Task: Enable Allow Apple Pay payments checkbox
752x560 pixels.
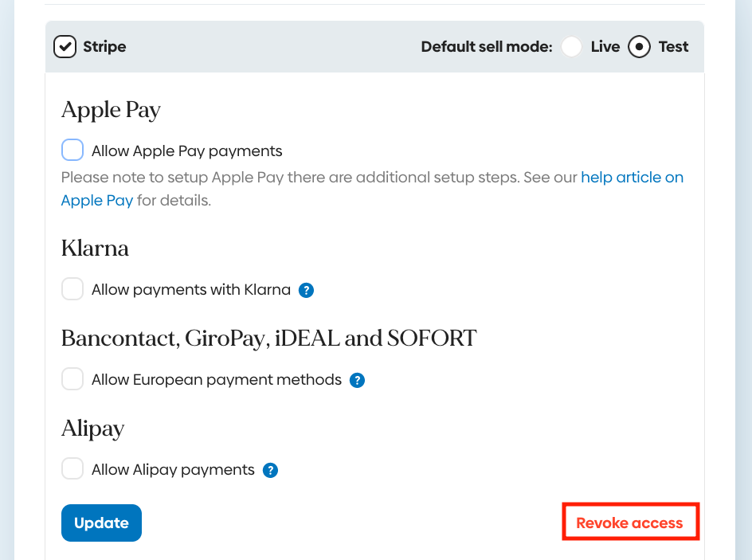Action: (x=72, y=150)
